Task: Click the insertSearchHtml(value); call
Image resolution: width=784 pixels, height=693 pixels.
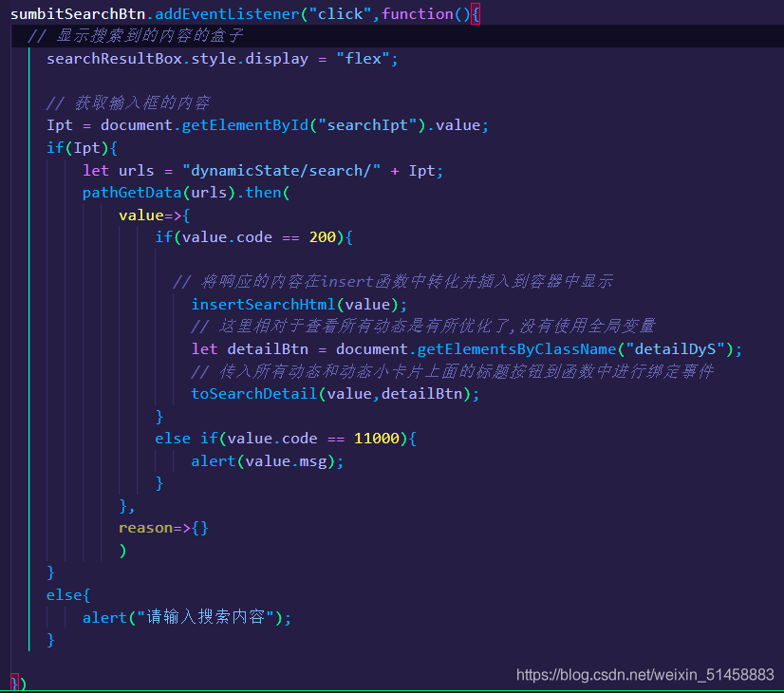Action: [299, 305]
